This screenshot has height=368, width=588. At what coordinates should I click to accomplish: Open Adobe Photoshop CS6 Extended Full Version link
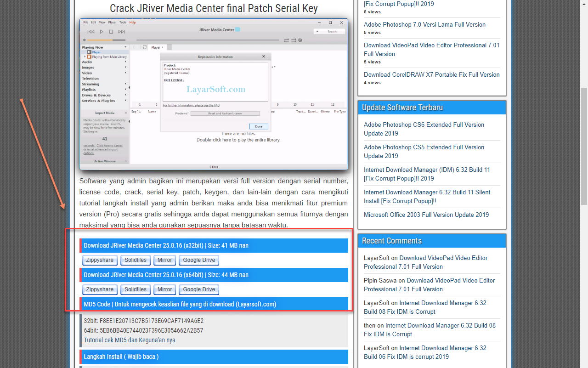[x=424, y=129]
